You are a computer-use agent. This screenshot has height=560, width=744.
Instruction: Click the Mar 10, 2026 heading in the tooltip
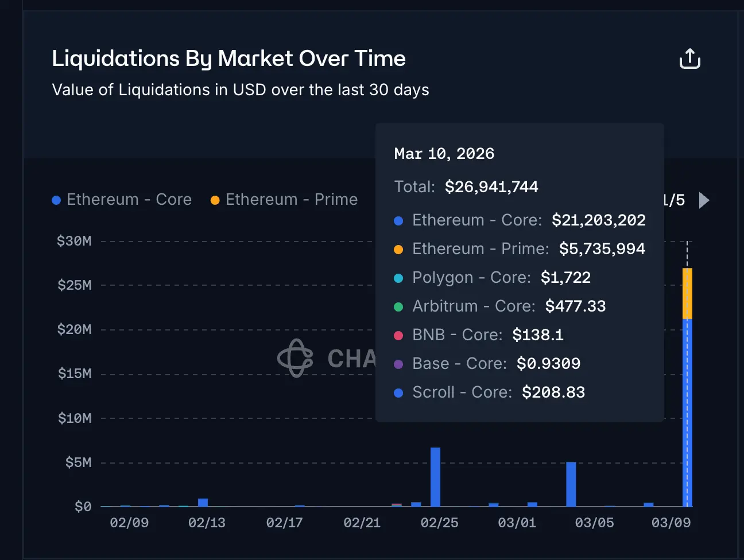pyautogui.click(x=444, y=153)
